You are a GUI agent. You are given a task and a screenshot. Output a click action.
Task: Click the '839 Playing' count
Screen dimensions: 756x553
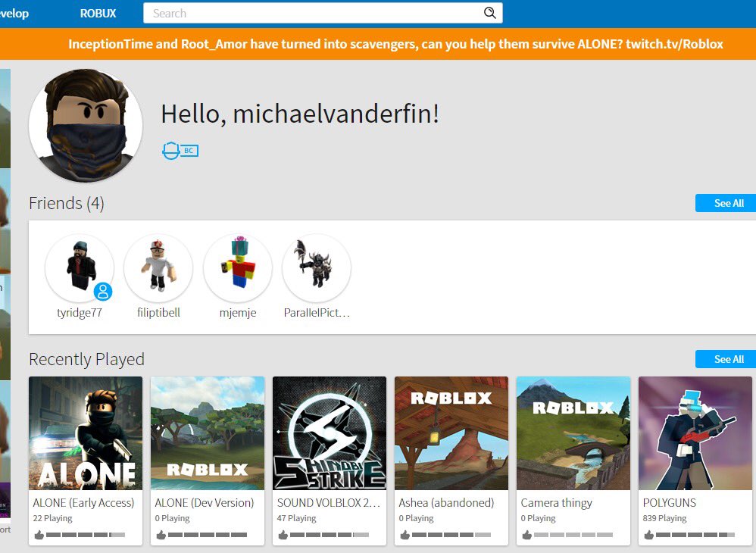tap(664, 518)
